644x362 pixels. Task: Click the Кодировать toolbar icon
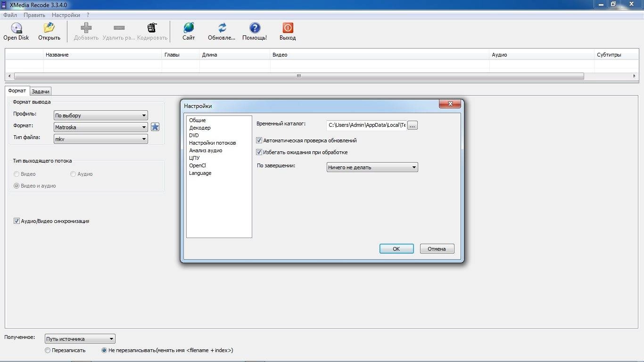pos(152,28)
